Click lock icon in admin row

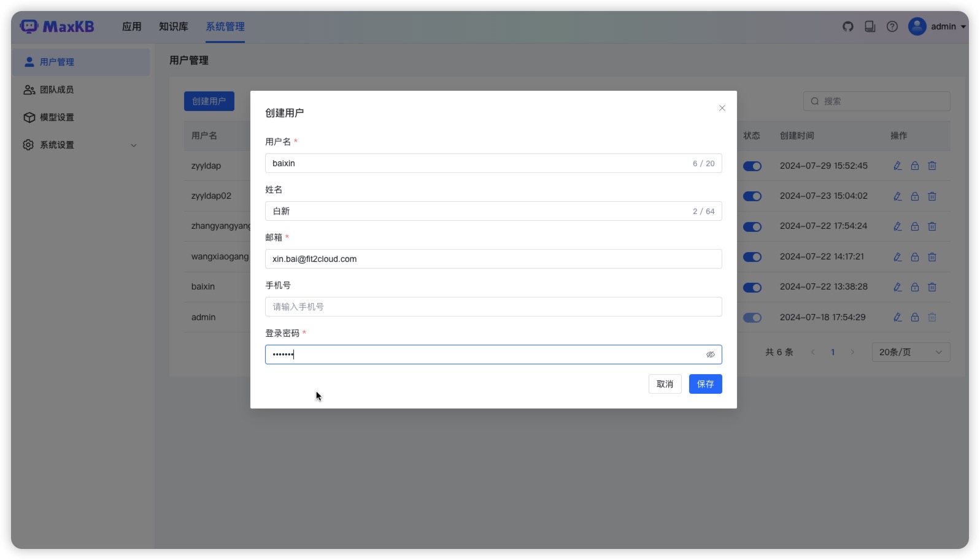click(914, 317)
